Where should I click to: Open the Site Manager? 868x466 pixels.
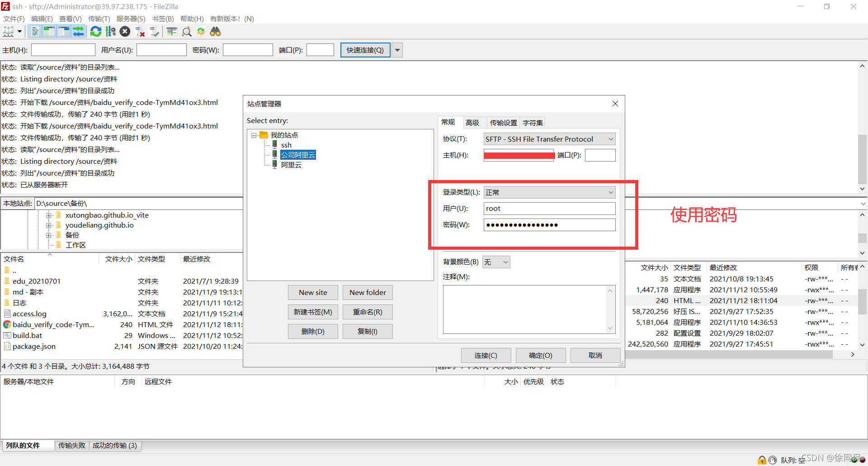point(8,31)
